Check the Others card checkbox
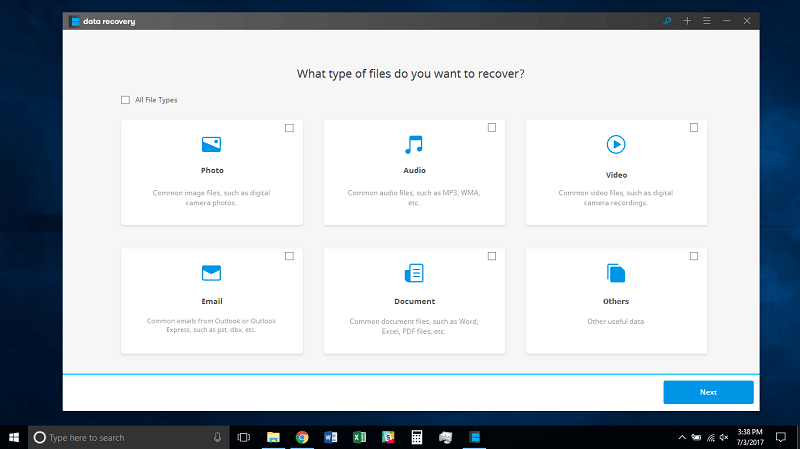The width and height of the screenshot is (800, 449). click(694, 256)
